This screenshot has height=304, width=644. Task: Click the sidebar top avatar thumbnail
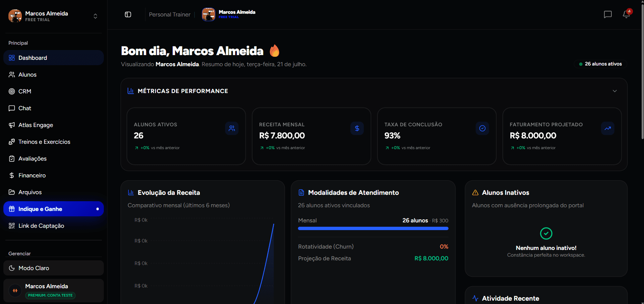click(x=15, y=16)
